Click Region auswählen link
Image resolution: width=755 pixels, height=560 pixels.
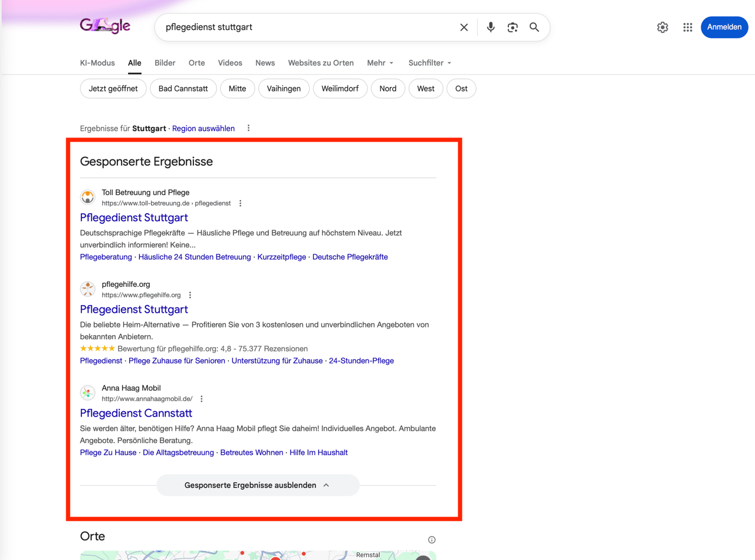(x=203, y=128)
